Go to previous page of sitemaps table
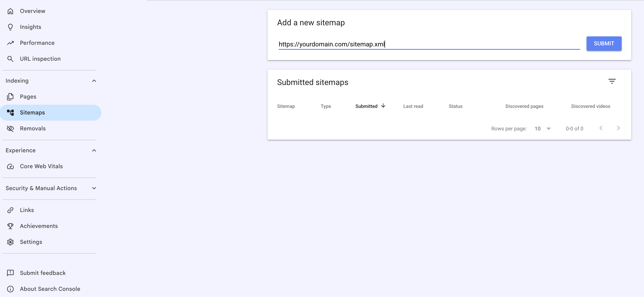Viewport: 644px width, 297px height. pyautogui.click(x=601, y=128)
